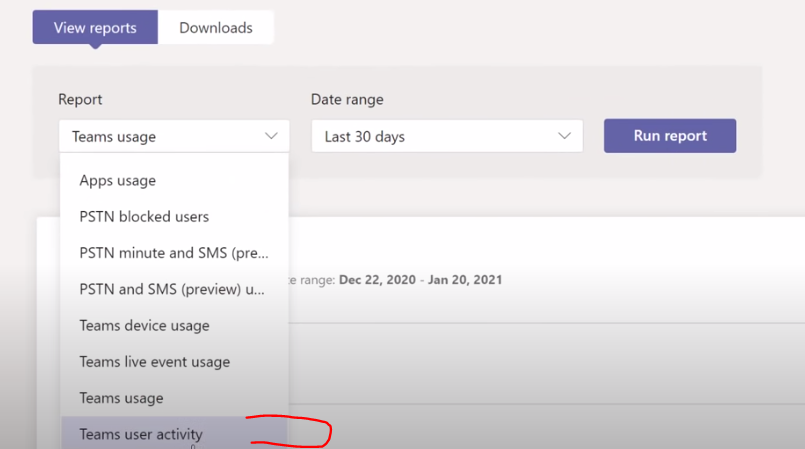Select Teams user activity report option
This screenshot has height=449, width=805.
174,434
